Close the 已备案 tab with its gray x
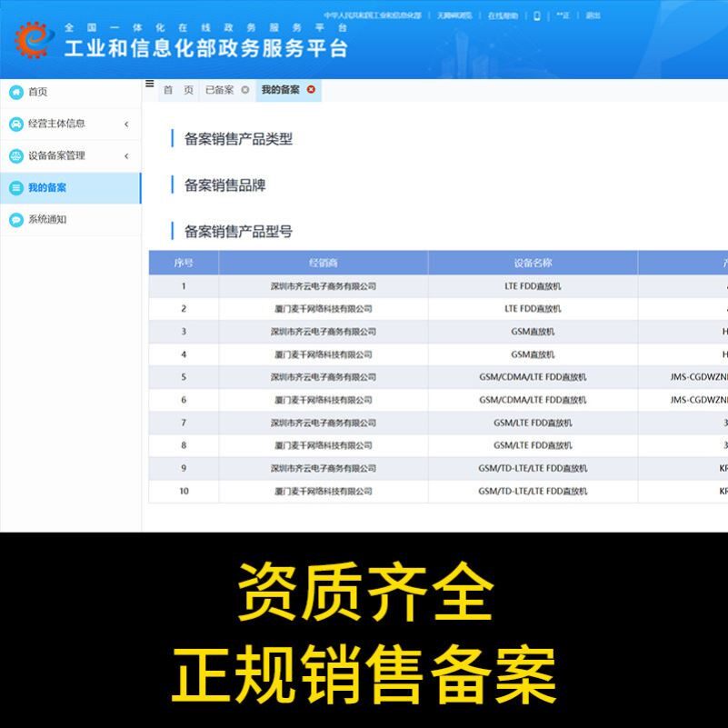 245,90
